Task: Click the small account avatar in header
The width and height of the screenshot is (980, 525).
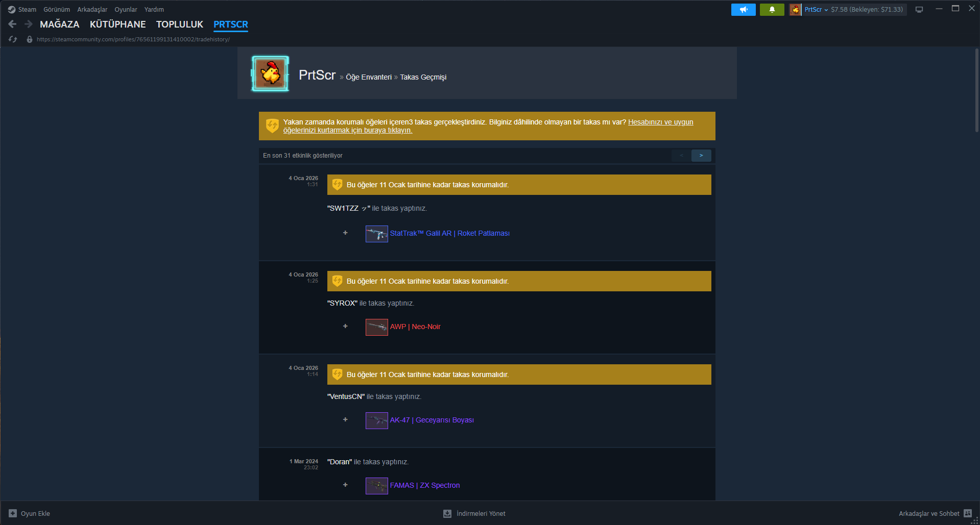Action: pyautogui.click(x=795, y=10)
